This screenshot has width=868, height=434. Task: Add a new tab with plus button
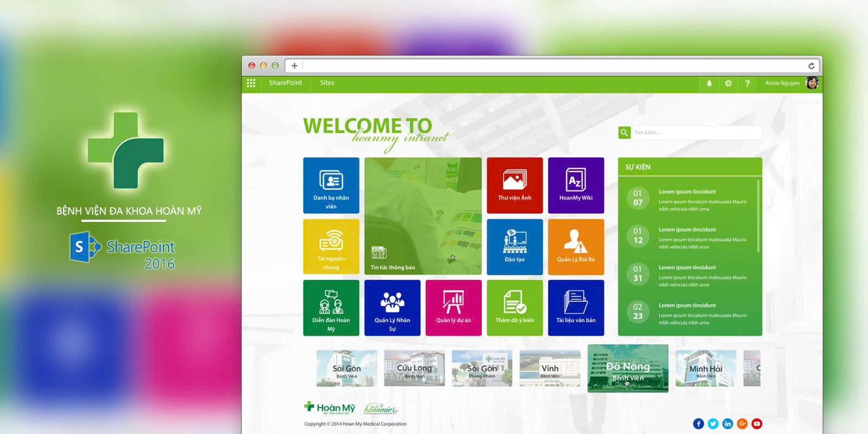[x=294, y=66]
